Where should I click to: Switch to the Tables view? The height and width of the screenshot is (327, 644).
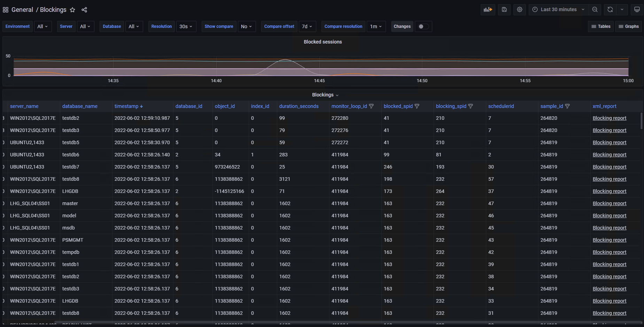tap(601, 26)
